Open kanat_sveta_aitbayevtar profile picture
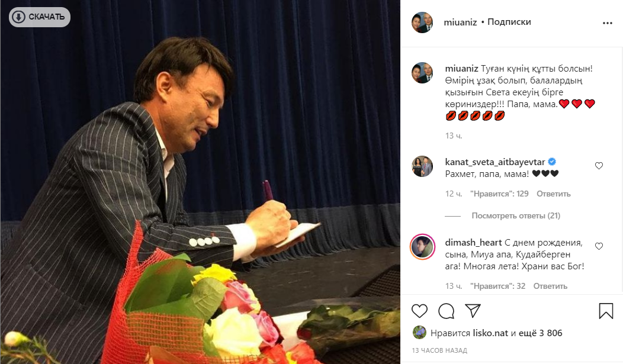 422,166
